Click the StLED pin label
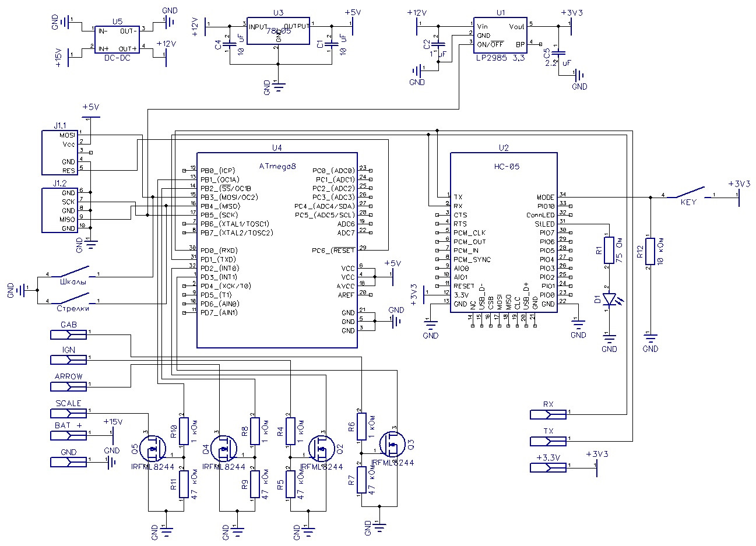The image size is (756, 546). coord(544,224)
